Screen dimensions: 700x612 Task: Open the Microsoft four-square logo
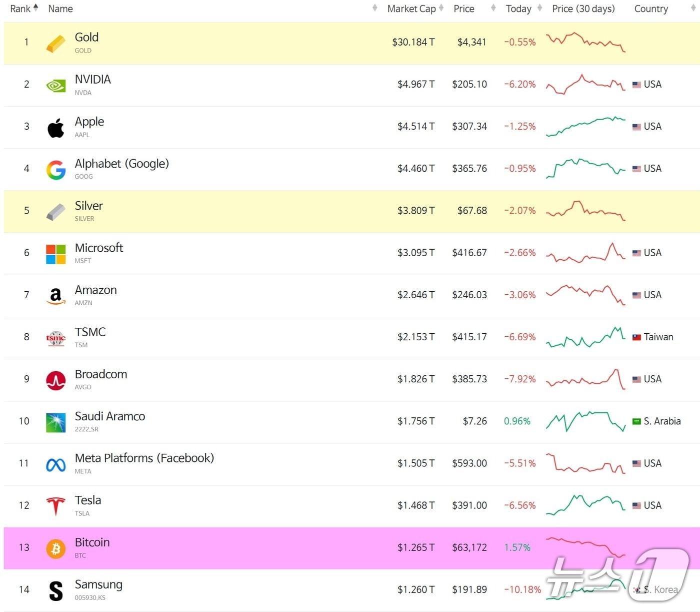(x=56, y=254)
